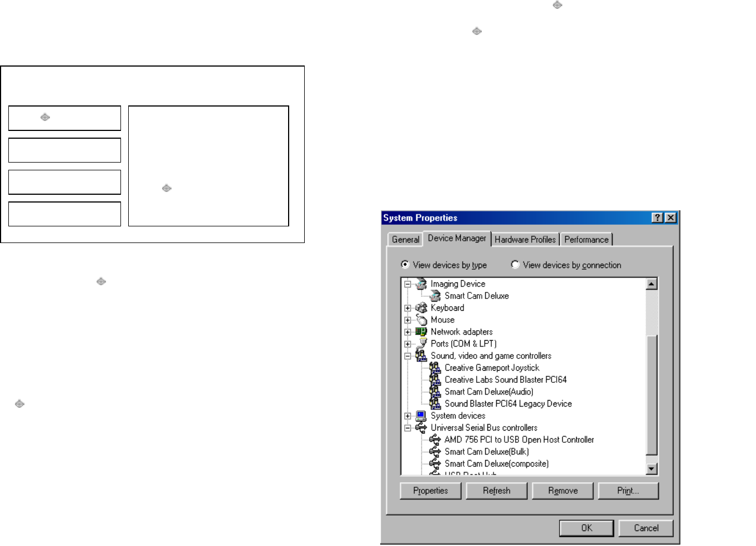Image resolution: width=756 pixels, height=546 pixels.
Task: Select "Sound Blaster PCI64 Legacy Device" label
Action: 508,404
